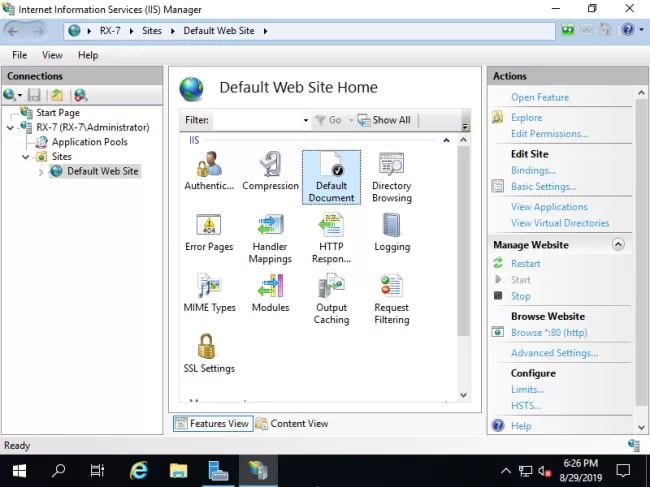Select the Default Document feature icon
This screenshot has height=487, width=650.
[x=331, y=177]
